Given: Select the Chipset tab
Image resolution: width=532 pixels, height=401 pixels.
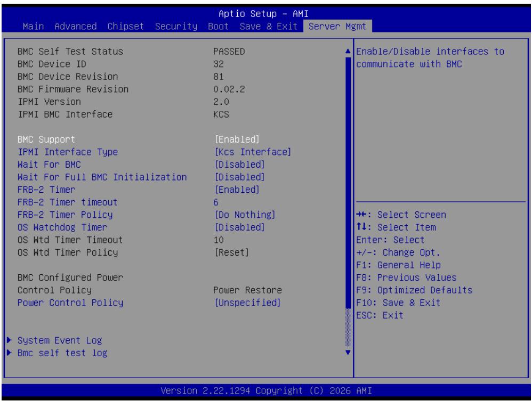Looking at the screenshot, I should [x=125, y=26].
